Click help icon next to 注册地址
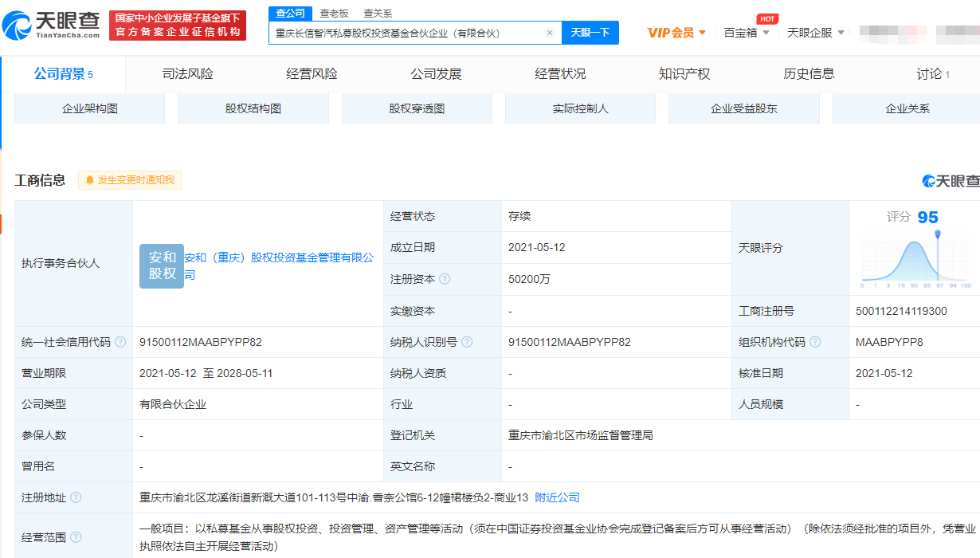980x558 pixels. [x=76, y=497]
